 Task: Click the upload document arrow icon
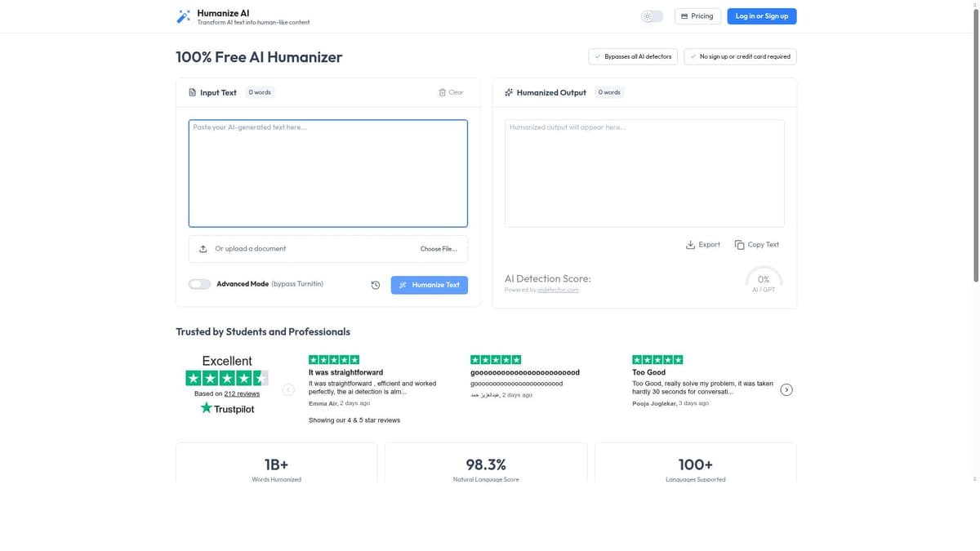point(202,248)
